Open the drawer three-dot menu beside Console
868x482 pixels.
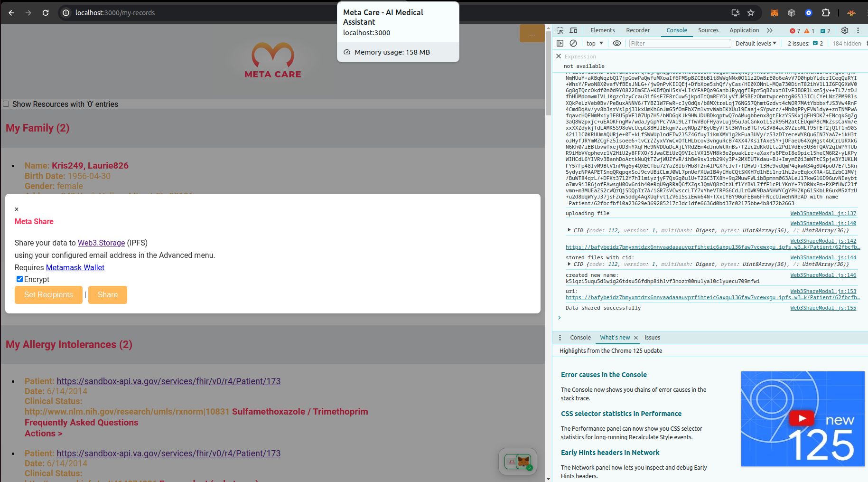tap(560, 338)
